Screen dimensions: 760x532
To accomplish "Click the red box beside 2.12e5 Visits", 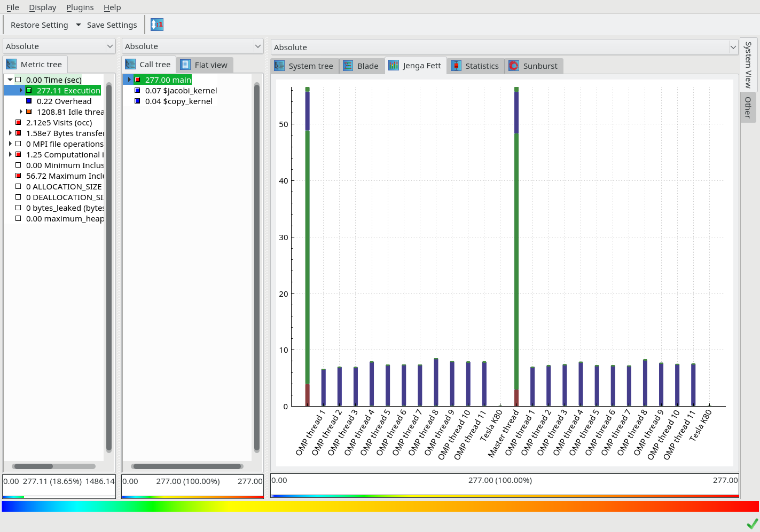I will coord(18,122).
